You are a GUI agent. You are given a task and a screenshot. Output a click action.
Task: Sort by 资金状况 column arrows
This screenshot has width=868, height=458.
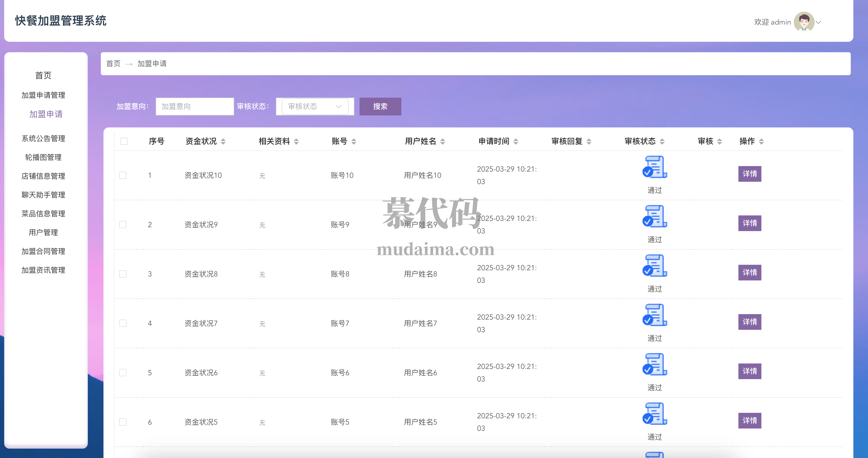[x=223, y=142]
